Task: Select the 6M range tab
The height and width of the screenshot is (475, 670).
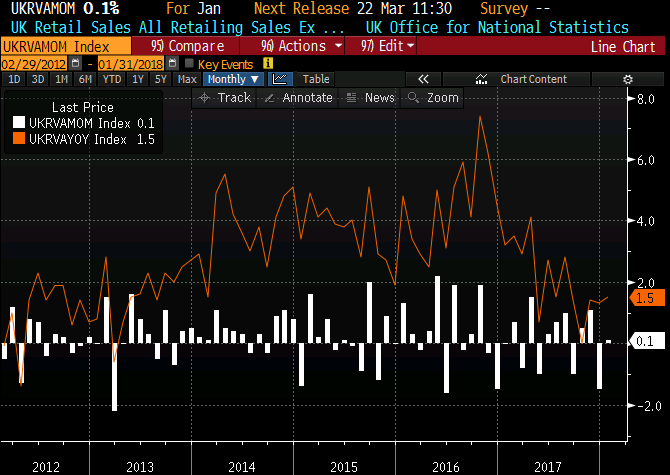Action: (x=85, y=79)
